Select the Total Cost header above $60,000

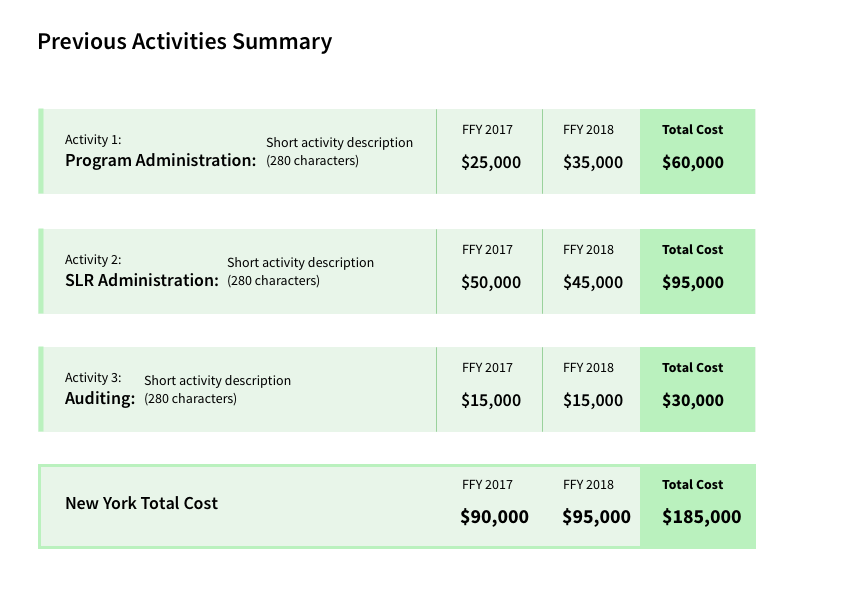tap(692, 129)
